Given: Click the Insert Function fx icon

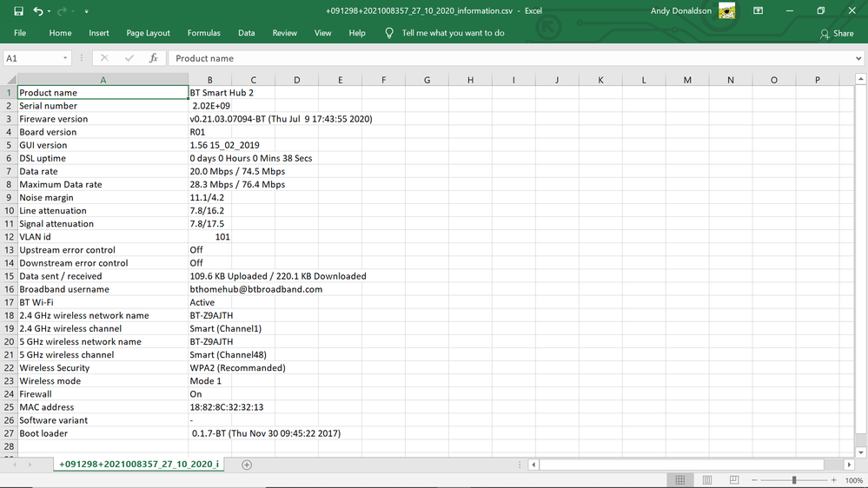Looking at the screenshot, I should pyautogui.click(x=154, y=58).
